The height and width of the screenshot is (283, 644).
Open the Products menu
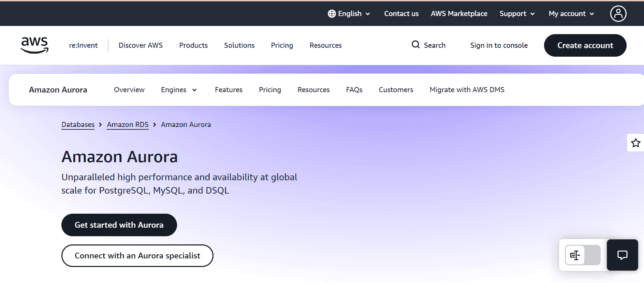coord(193,45)
